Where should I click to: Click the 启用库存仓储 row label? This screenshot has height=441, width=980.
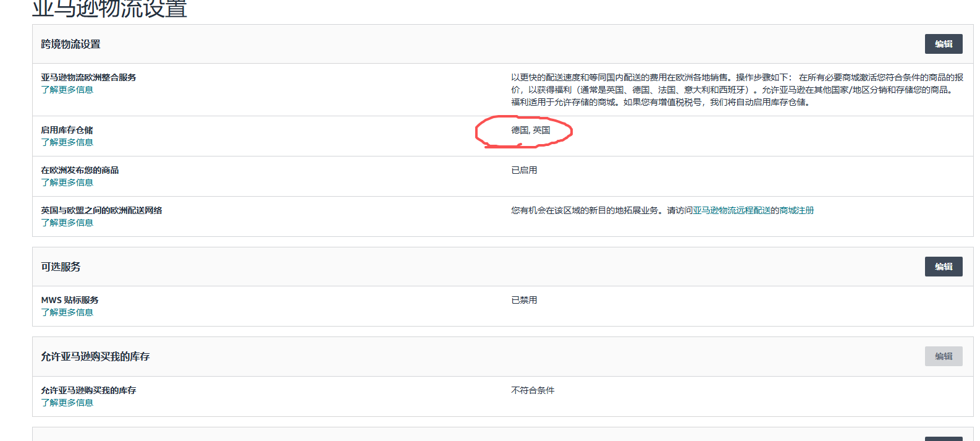67,130
